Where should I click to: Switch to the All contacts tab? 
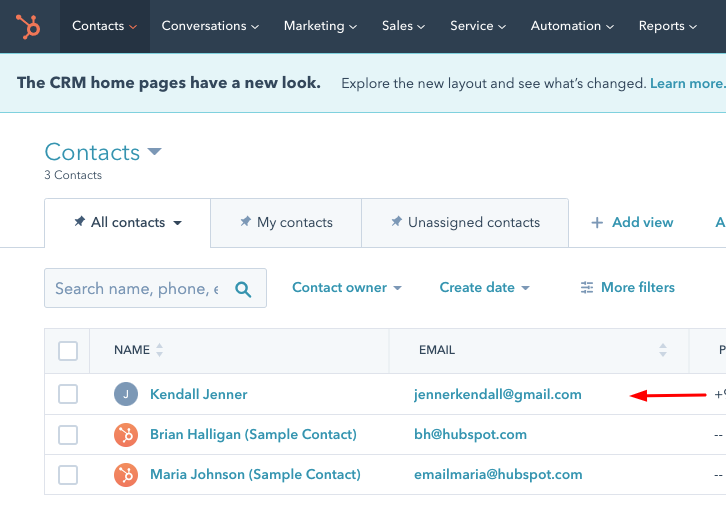click(127, 223)
